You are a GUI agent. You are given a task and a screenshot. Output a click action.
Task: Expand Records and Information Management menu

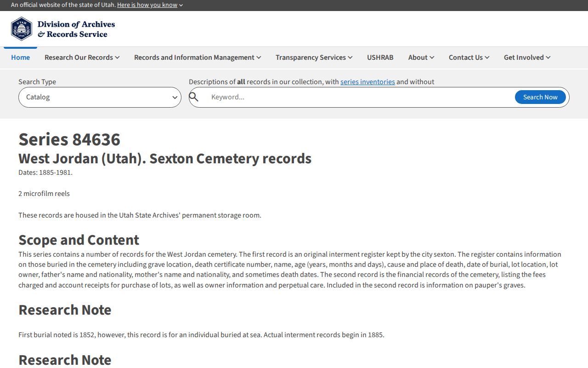198,57
